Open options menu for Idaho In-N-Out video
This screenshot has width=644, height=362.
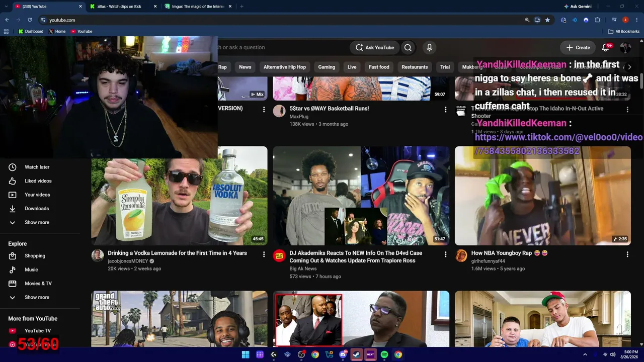click(x=627, y=110)
